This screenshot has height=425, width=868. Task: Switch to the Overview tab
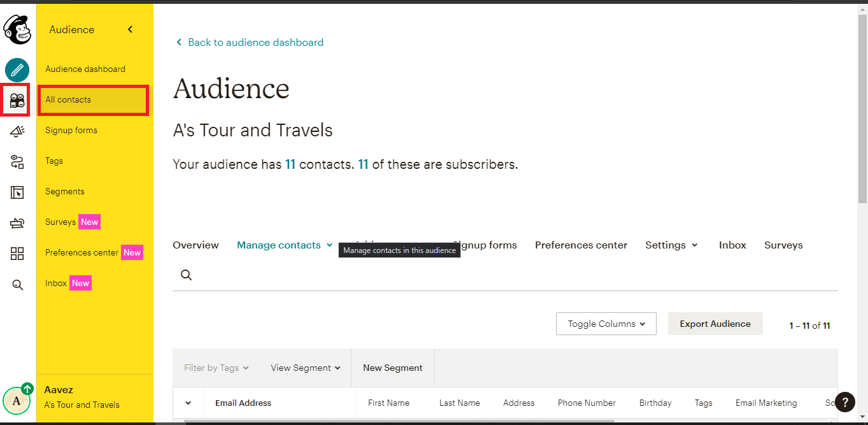[x=196, y=245]
